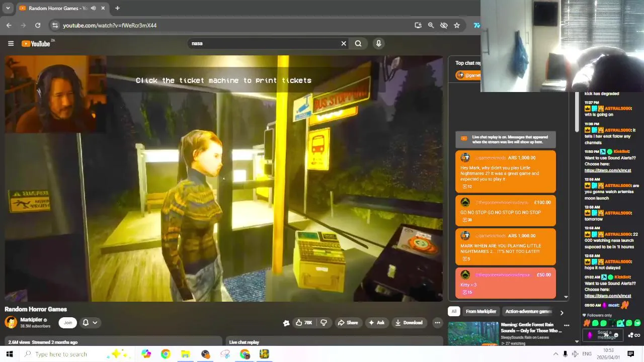Open the £100.00 GO NO STOP super chat
644x362 pixels.
tap(506, 210)
